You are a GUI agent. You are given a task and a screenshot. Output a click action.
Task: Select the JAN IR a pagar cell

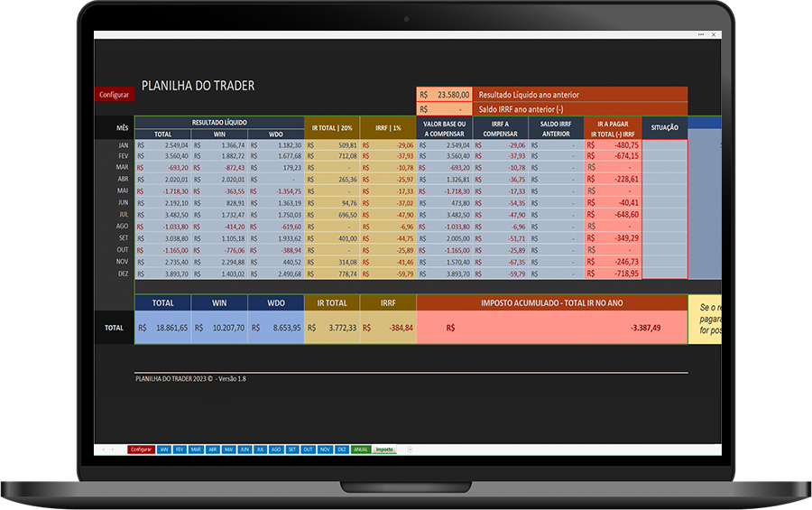coord(614,144)
